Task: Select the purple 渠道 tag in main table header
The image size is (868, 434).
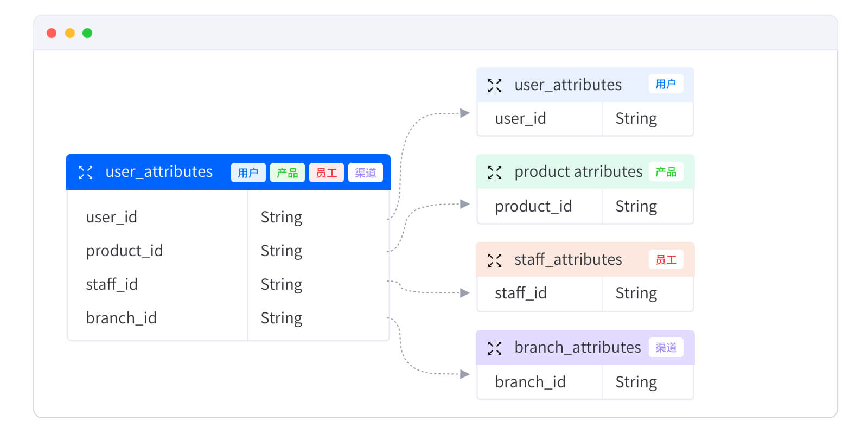Action: [x=366, y=173]
